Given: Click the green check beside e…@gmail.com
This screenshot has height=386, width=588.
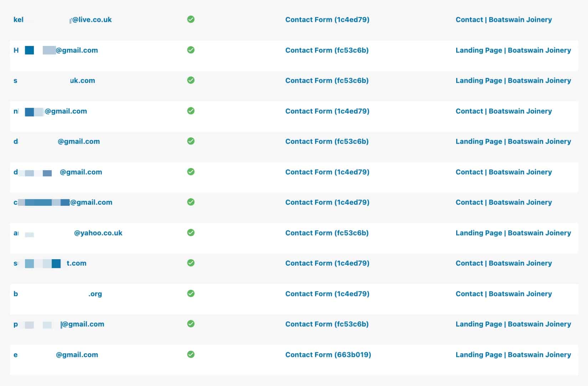Looking at the screenshot, I should point(191,354).
